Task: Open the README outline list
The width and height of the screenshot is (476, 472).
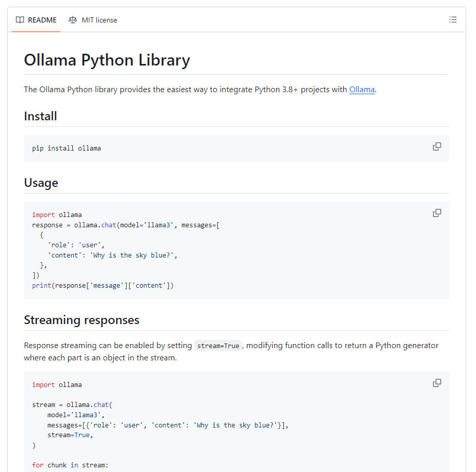Action: pyautogui.click(x=452, y=20)
